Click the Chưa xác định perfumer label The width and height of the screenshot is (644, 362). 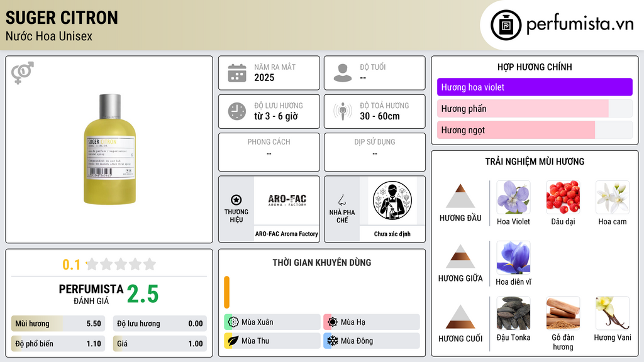[x=392, y=234]
